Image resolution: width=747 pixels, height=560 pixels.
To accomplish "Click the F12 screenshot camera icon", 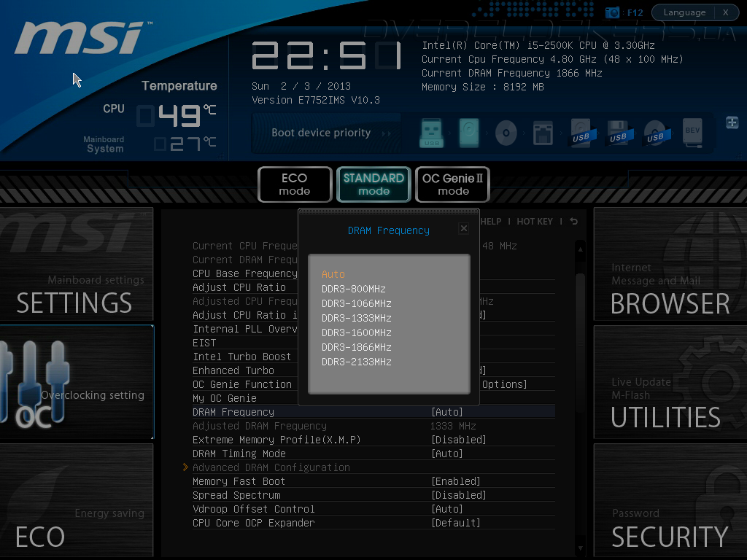I will coord(612,12).
